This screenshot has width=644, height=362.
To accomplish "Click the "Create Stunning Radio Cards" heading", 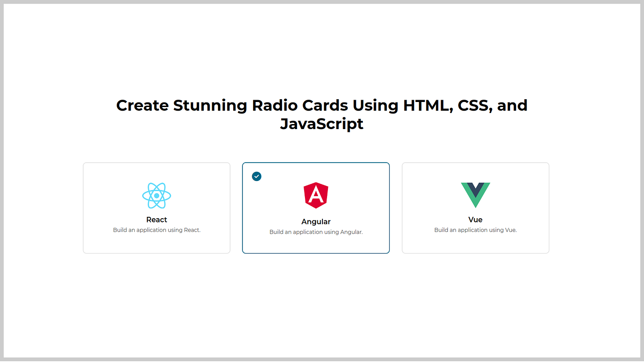I will point(322,114).
